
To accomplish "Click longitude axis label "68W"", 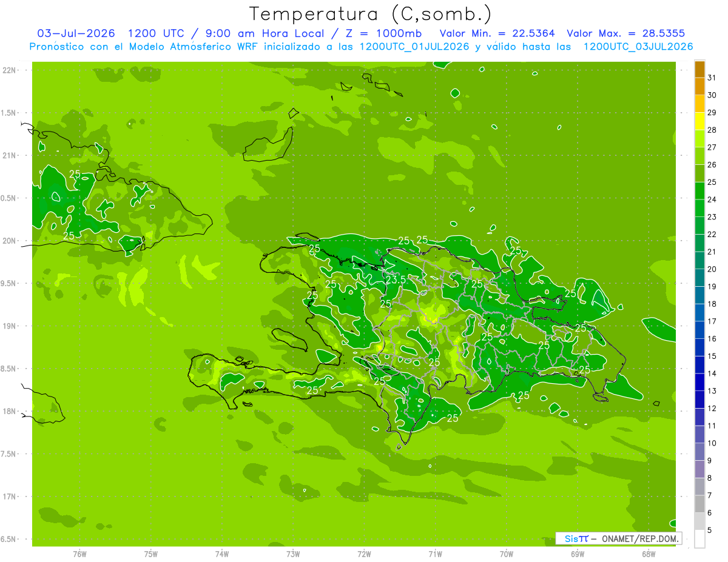I will tap(649, 554).
